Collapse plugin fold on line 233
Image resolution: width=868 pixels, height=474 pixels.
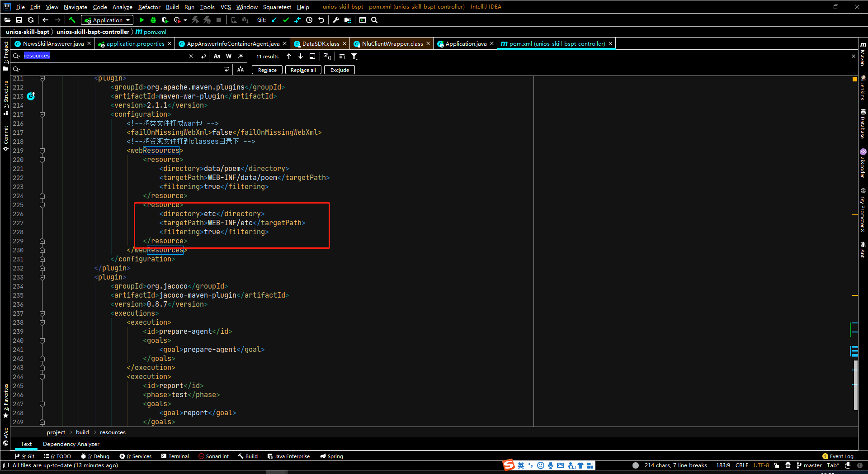pyautogui.click(x=42, y=277)
